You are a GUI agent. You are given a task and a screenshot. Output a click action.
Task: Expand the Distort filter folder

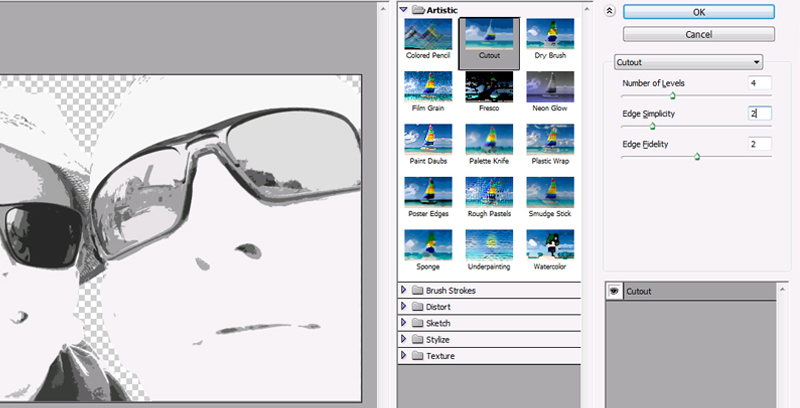tap(404, 306)
